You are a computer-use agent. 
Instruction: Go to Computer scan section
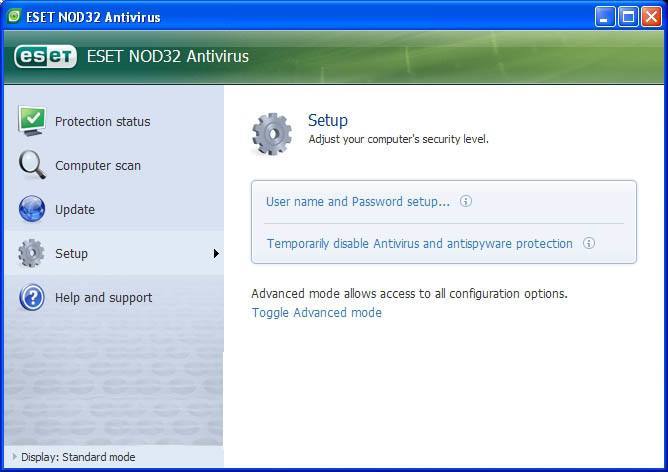tap(114, 165)
